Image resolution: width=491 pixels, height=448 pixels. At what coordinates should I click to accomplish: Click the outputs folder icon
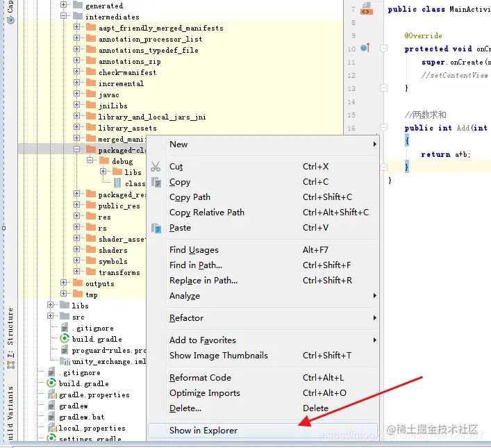[x=78, y=283]
